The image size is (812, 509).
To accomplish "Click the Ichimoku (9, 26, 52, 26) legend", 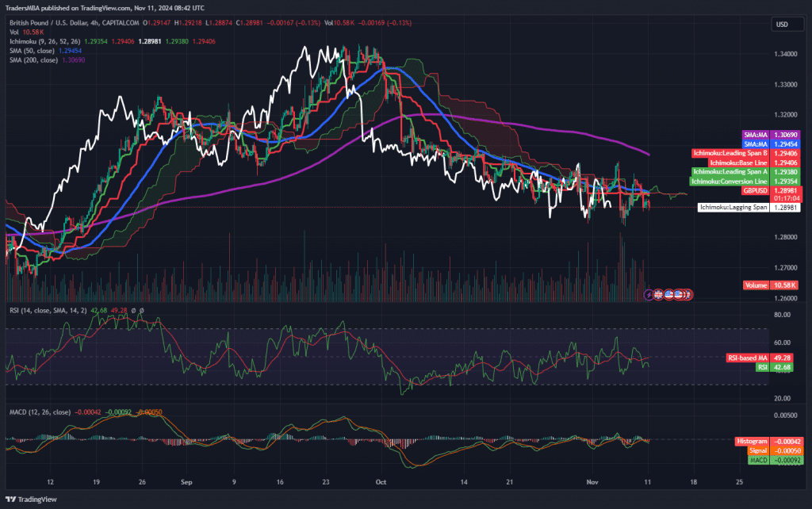I will coord(44,40).
